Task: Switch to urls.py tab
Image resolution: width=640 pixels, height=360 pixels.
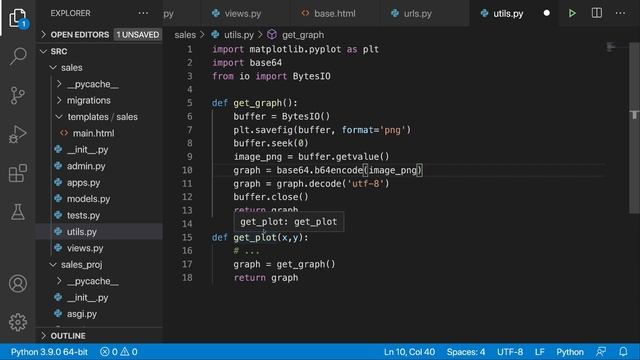Action: [x=417, y=13]
